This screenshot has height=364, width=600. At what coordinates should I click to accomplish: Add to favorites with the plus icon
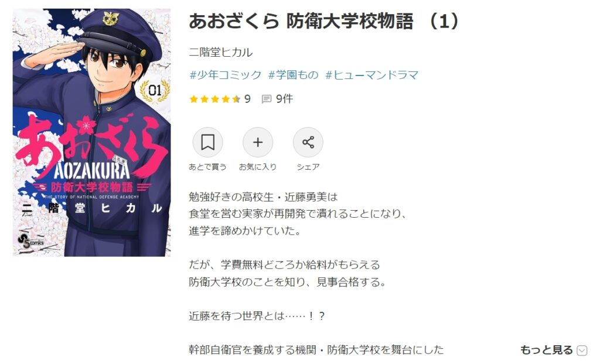coord(258,142)
